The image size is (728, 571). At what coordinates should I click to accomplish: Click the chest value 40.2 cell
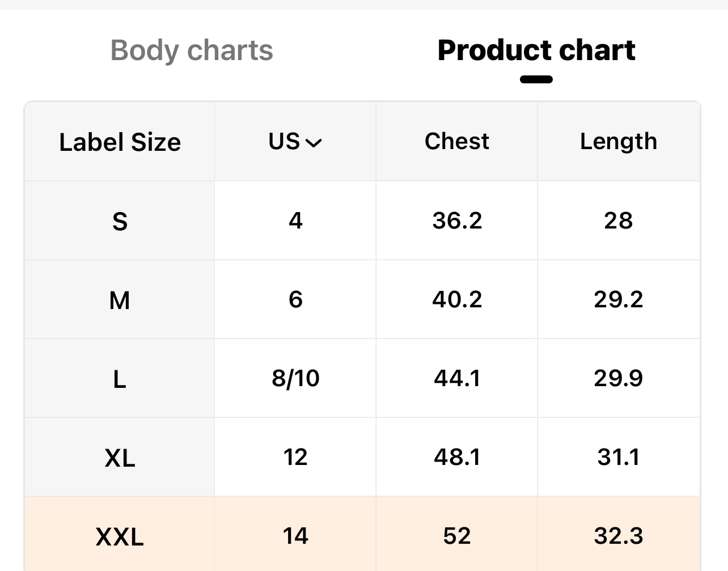point(457,299)
